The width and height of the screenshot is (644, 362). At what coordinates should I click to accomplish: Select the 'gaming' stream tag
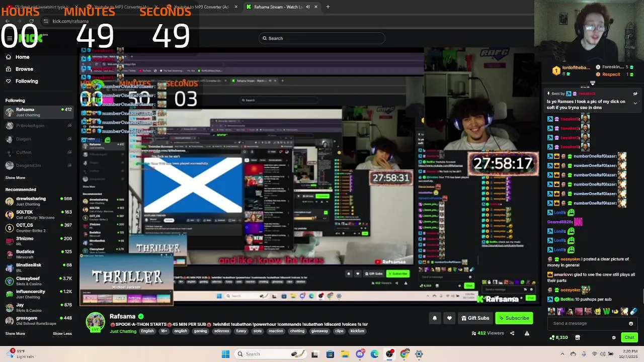tap(201, 331)
